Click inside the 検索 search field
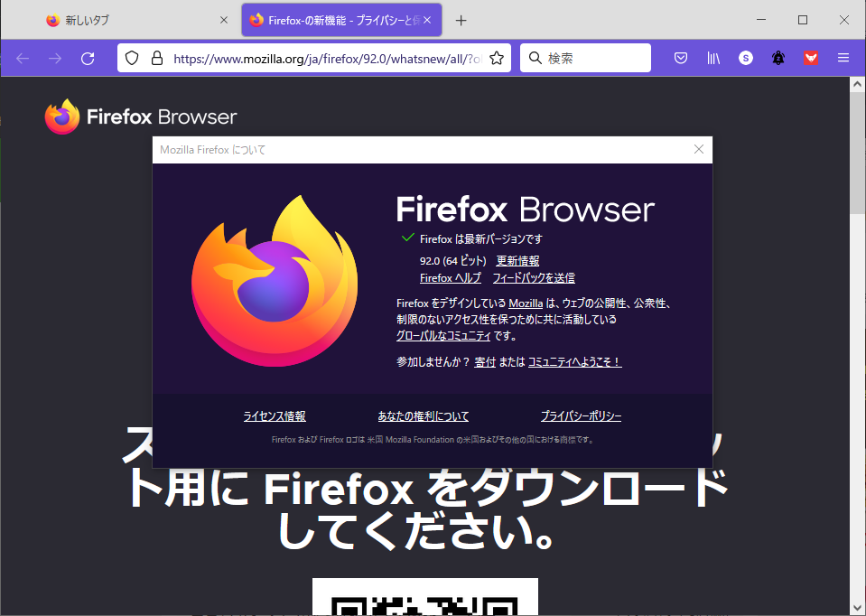 [x=585, y=57]
